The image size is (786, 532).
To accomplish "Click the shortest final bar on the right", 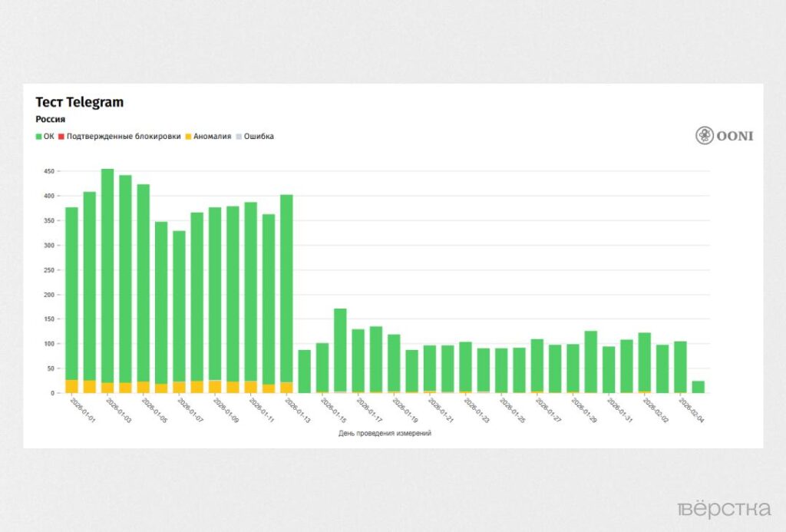I will tap(698, 387).
